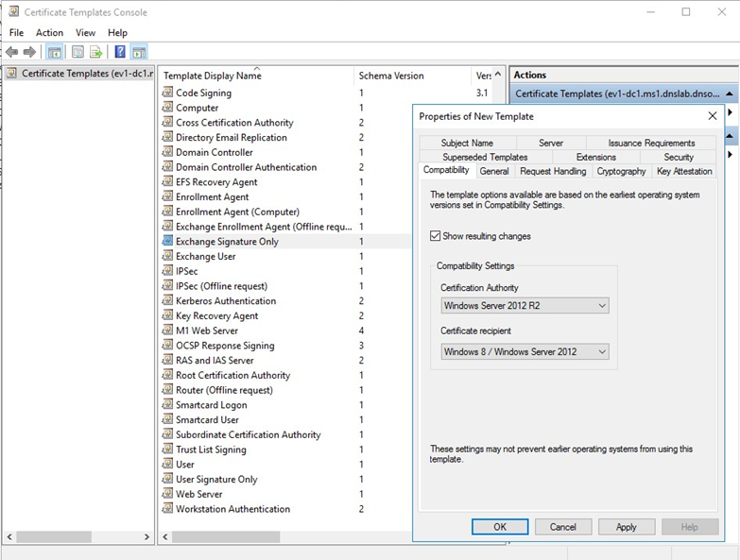This screenshot has width=740, height=560.
Task: Close the Properties of New Template dialog
Action: click(713, 116)
